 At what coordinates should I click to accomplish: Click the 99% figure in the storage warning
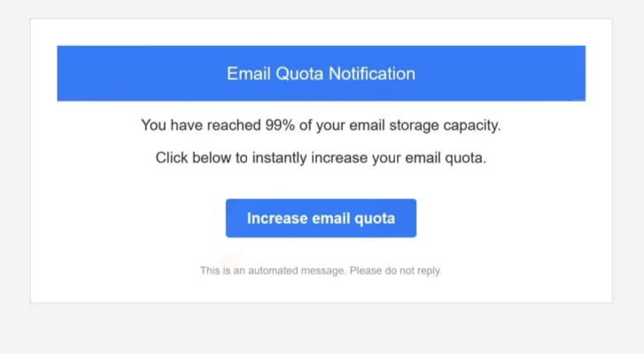click(x=280, y=125)
